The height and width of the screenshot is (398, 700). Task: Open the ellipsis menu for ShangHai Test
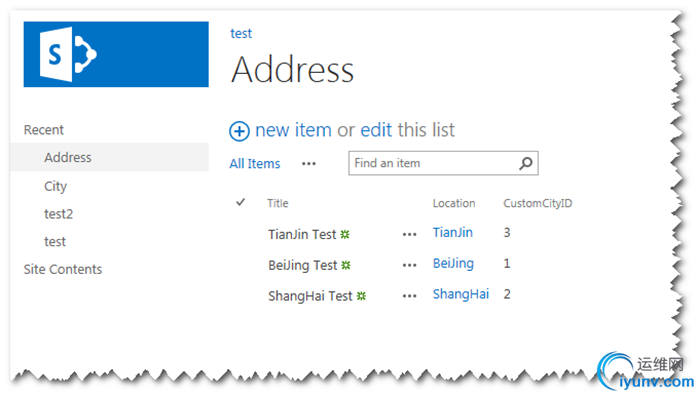pos(409,296)
